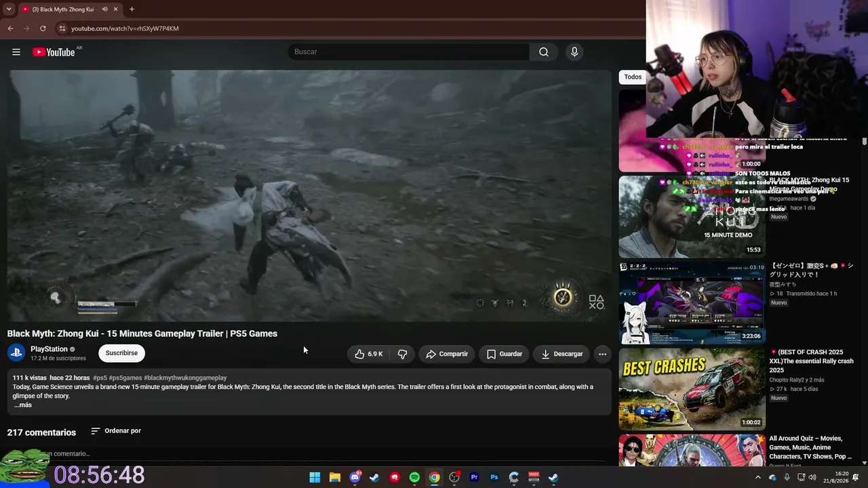Click the #ps5games hashtag link
Viewport: 868px width, 488px height.
pos(125,378)
